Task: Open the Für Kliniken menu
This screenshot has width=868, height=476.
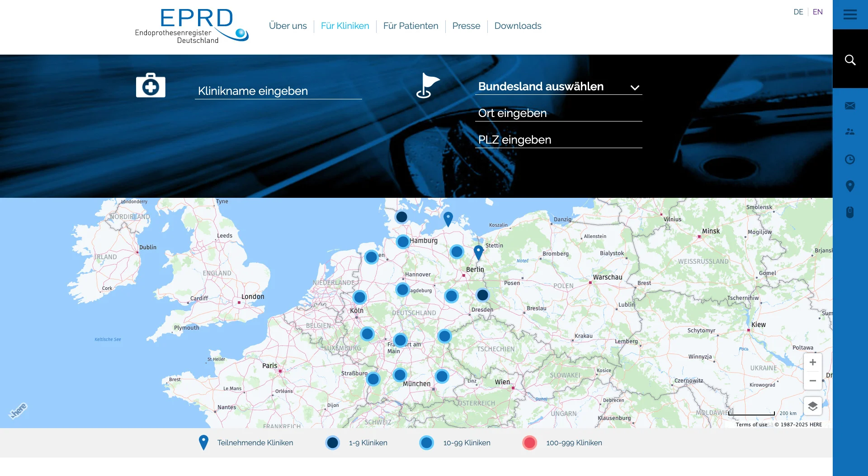Action: 345,26
